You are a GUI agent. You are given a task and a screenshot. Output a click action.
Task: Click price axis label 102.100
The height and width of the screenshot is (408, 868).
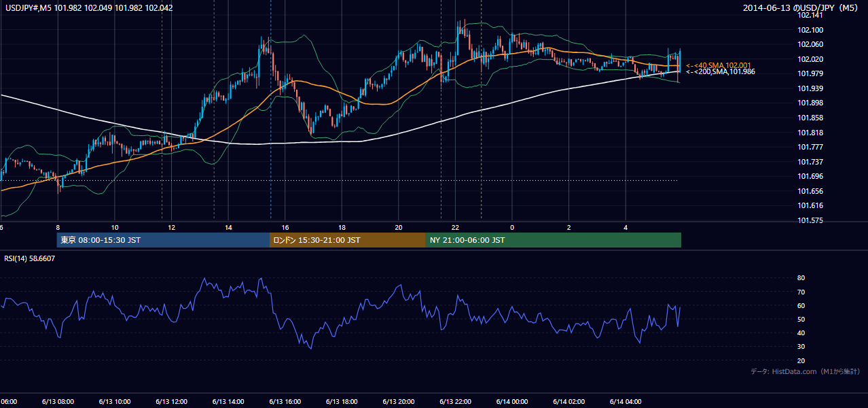click(x=810, y=30)
